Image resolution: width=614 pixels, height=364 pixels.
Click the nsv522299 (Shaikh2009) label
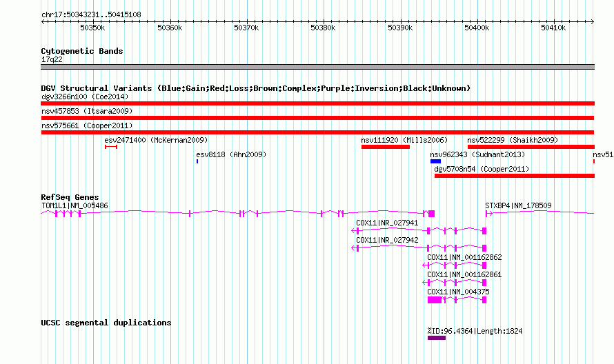pos(513,140)
